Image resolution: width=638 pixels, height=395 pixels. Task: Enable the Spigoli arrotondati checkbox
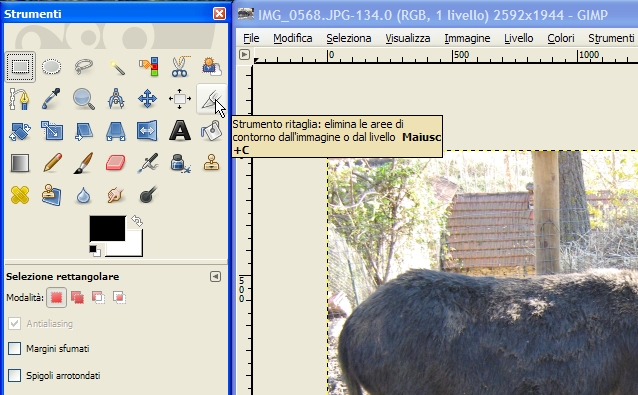coord(15,375)
